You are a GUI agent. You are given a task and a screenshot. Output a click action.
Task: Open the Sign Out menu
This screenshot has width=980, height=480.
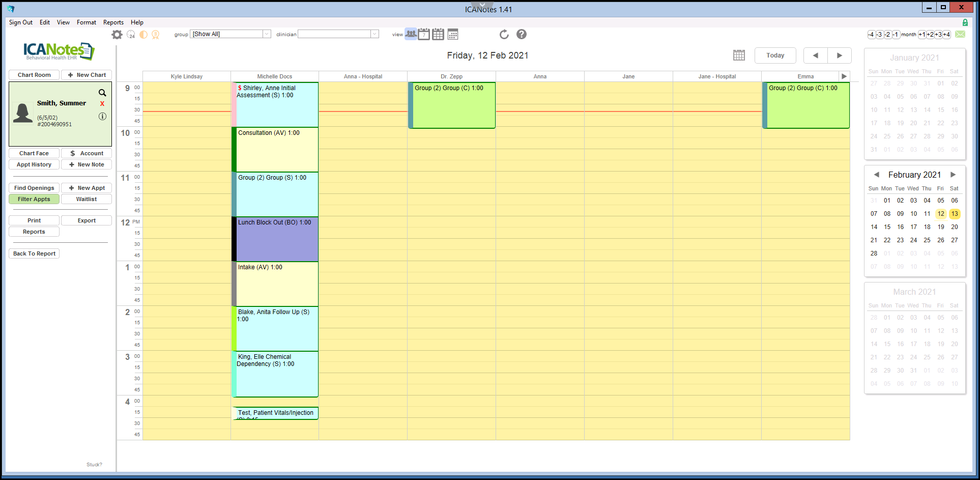[21, 22]
